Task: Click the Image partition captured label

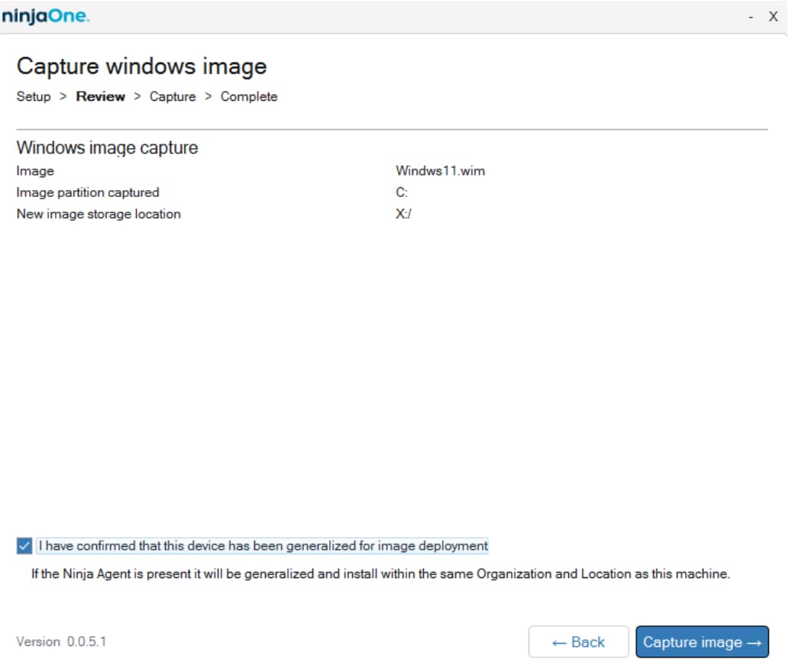Action: 88,192
